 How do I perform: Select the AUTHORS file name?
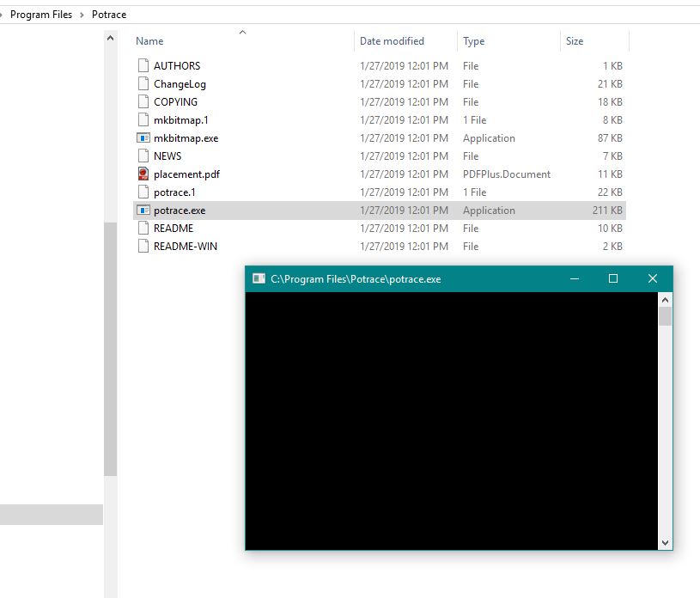[x=177, y=65]
